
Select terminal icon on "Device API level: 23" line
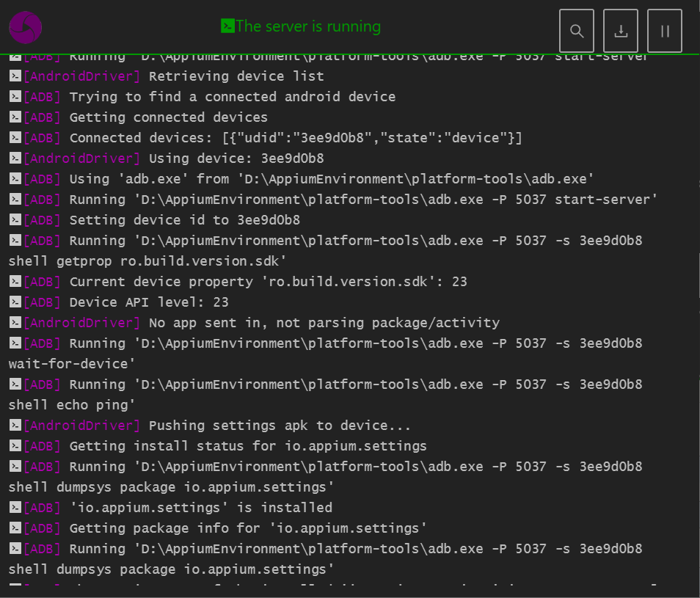[x=15, y=302]
